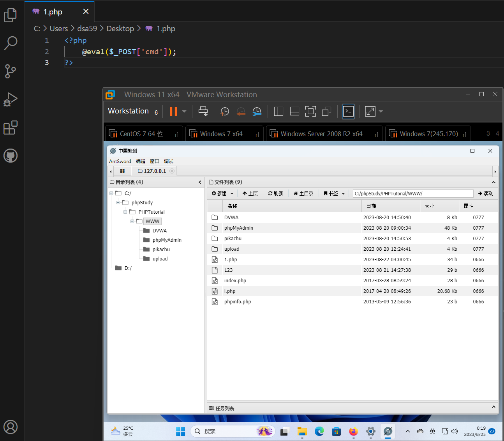Collapse the C:/ tree node
Viewport: 504px width, 441px height.
(111, 193)
